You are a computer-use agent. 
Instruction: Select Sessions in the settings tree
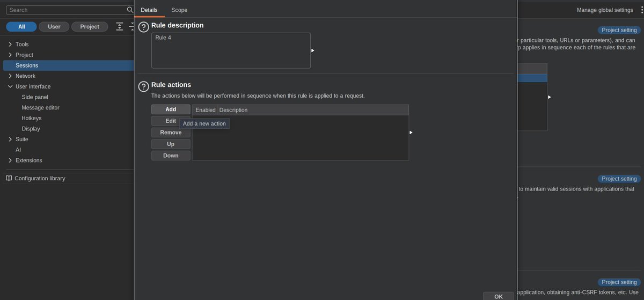[68, 65]
